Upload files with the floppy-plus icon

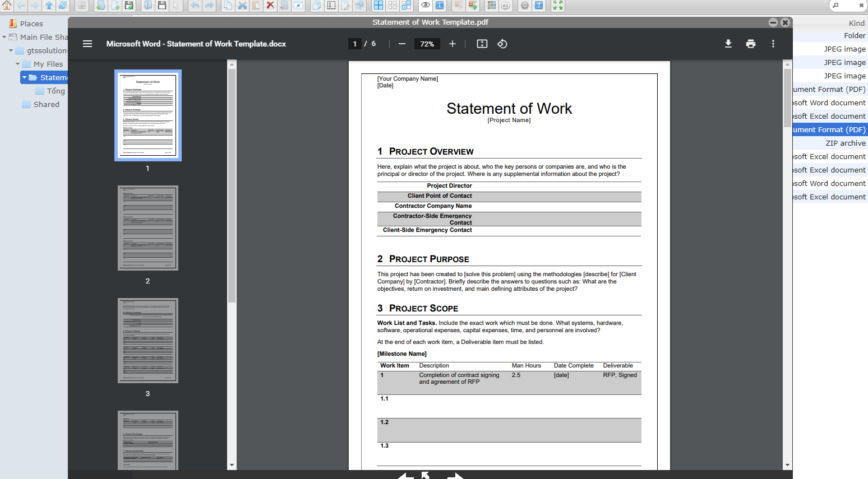[129, 6]
